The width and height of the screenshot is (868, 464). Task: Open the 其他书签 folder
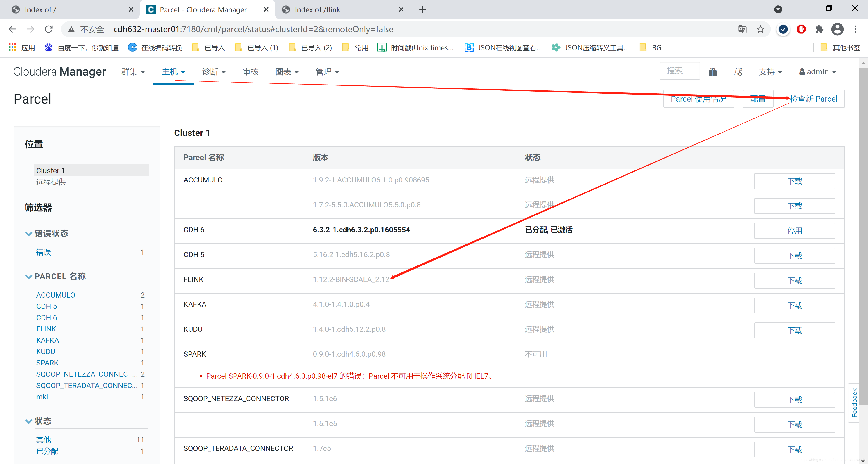840,47
